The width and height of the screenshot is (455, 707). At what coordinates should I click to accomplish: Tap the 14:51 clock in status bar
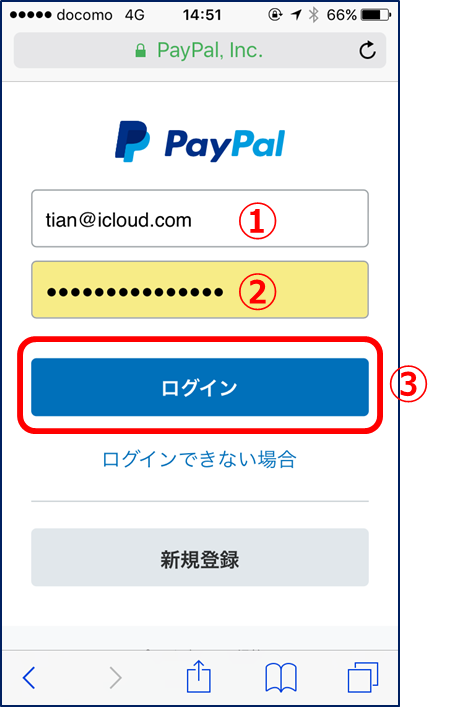(202, 15)
